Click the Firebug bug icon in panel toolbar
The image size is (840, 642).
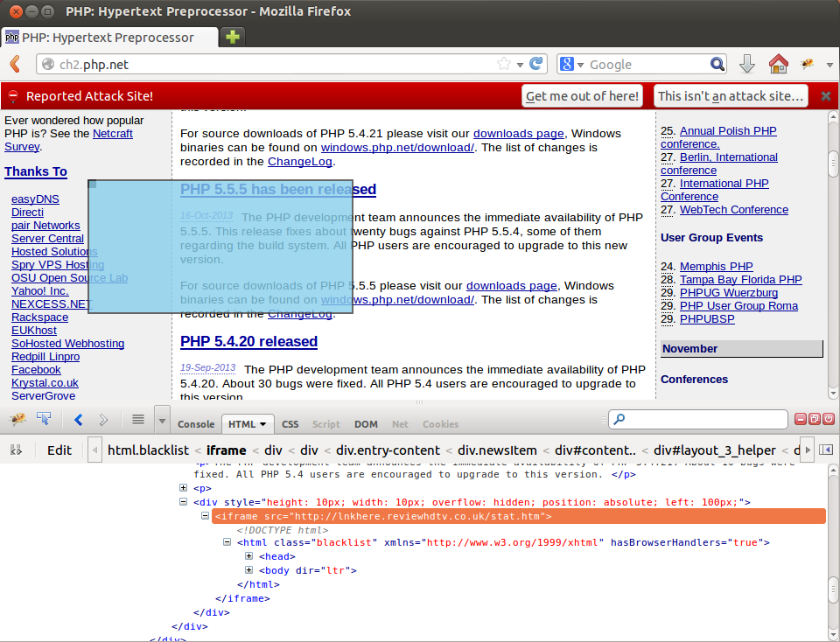(x=17, y=419)
